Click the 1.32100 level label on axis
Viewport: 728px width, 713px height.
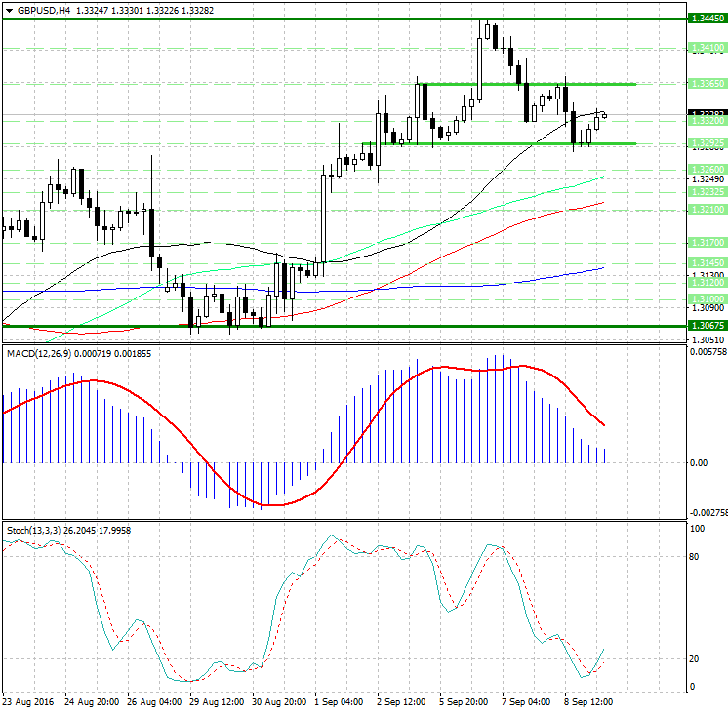(x=706, y=210)
